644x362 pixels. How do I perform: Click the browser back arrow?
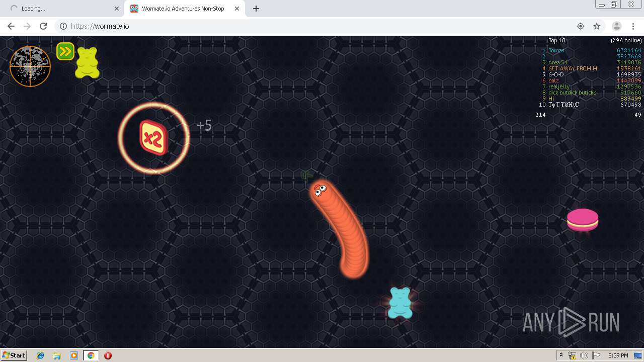pos(11,26)
